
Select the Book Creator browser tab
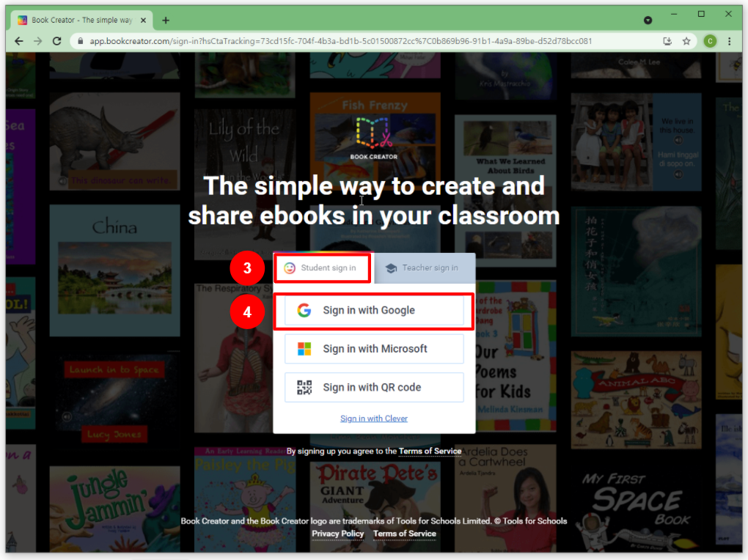tap(81, 20)
